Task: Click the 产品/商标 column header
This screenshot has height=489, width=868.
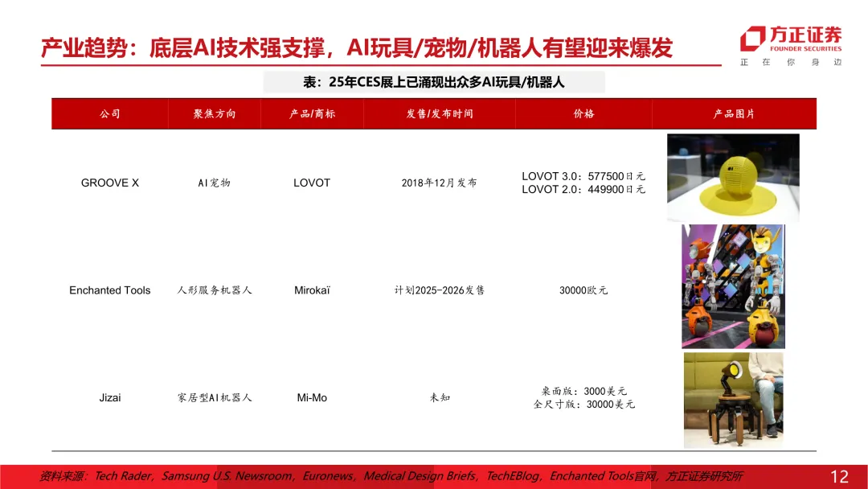Action: pos(312,113)
